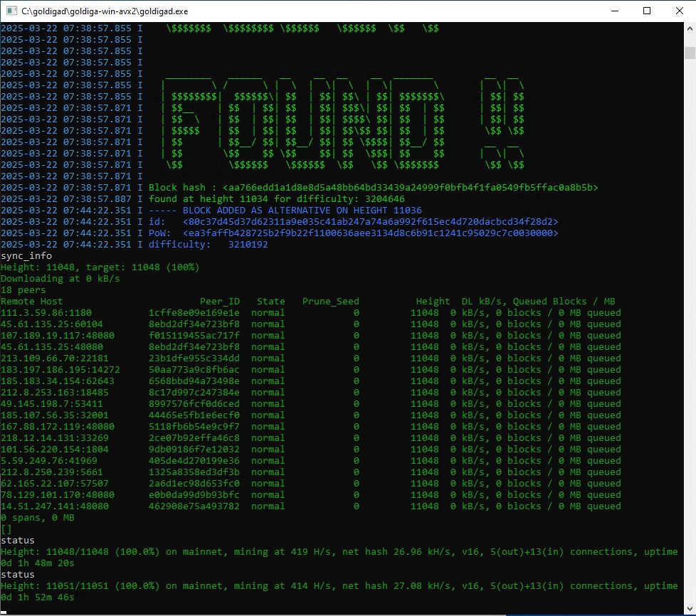Click the vertical scrollbar thumb
Viewport: 696px width, 616px height.
point(690,53)
